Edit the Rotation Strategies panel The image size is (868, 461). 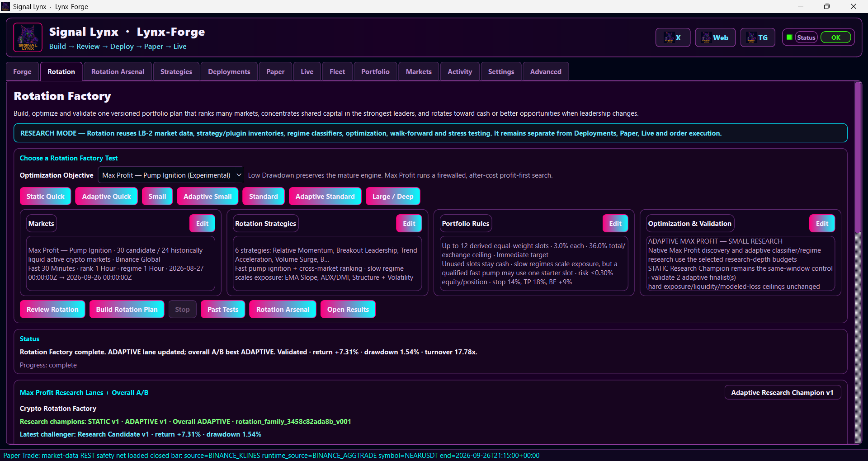tap(409, 223)
